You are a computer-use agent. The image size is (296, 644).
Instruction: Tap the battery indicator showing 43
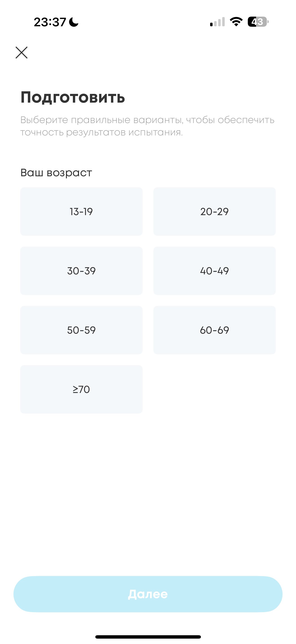tap(258, 22)
